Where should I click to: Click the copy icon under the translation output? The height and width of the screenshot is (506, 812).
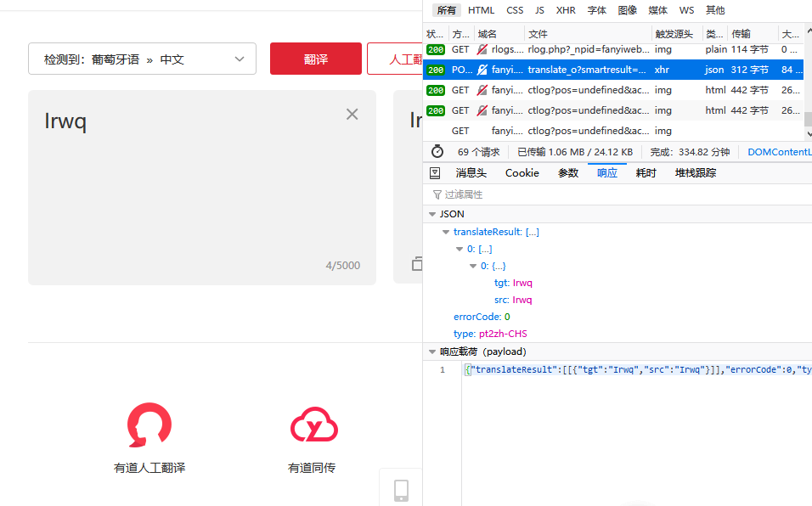[417, 263]
